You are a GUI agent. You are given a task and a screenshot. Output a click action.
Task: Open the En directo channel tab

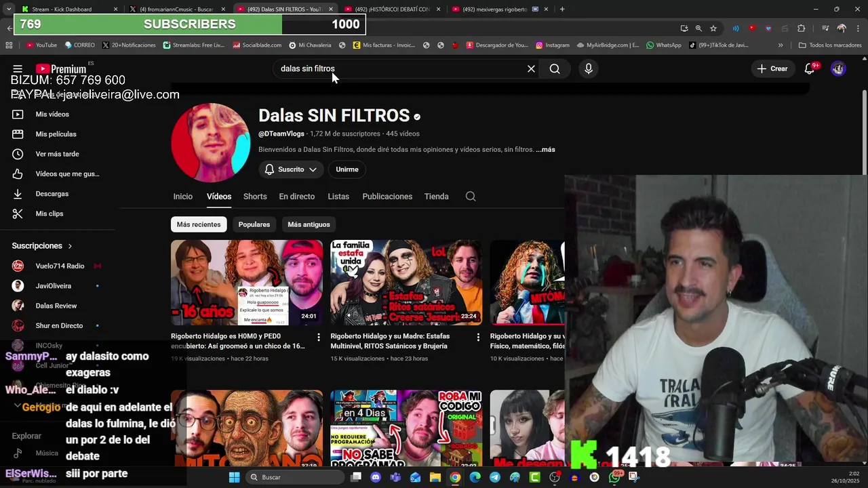tap(297, 197)
